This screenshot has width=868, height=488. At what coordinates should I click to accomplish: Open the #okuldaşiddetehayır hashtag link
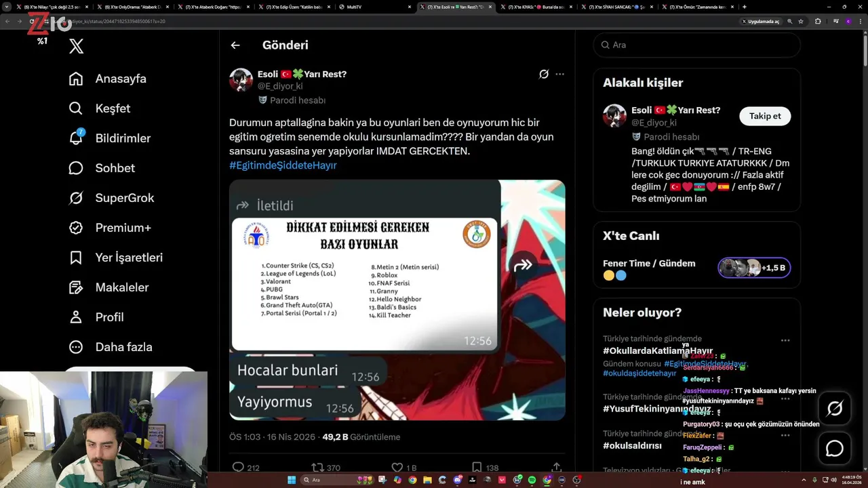tap(639, 373)
